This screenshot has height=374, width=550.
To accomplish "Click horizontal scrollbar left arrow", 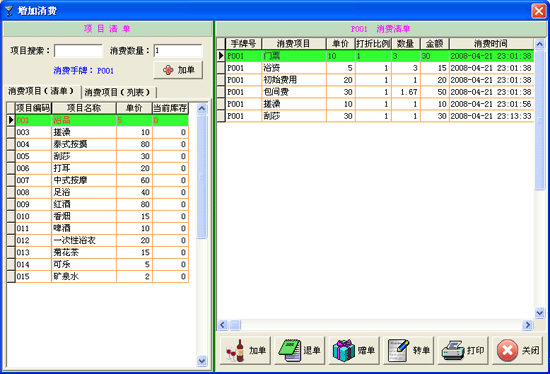I will (223, 325).
